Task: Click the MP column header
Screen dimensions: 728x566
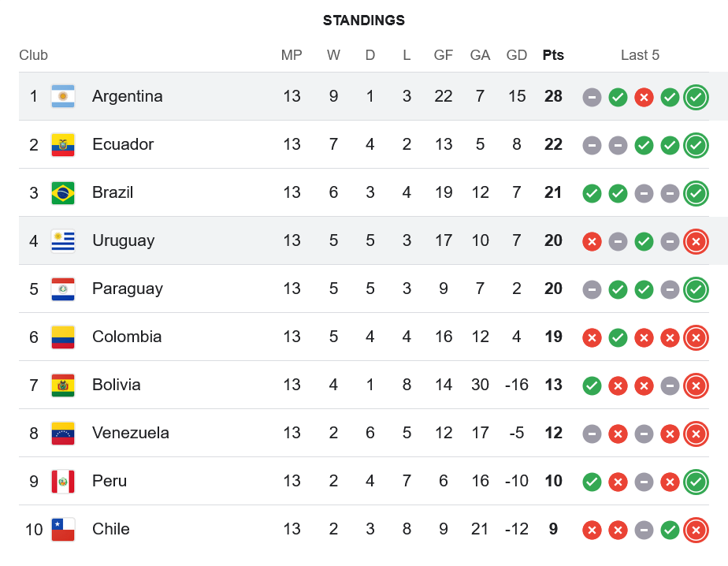Action: 292,55
